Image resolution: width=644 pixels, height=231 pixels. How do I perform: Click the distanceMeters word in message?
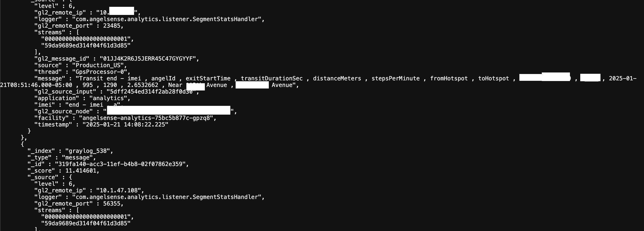click(337, 78)
